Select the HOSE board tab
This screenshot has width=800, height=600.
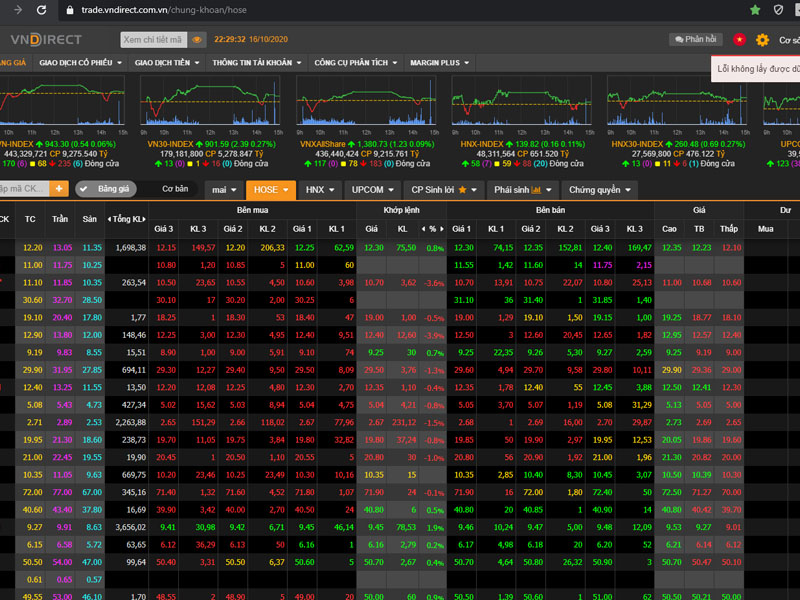tap(271, 190)
